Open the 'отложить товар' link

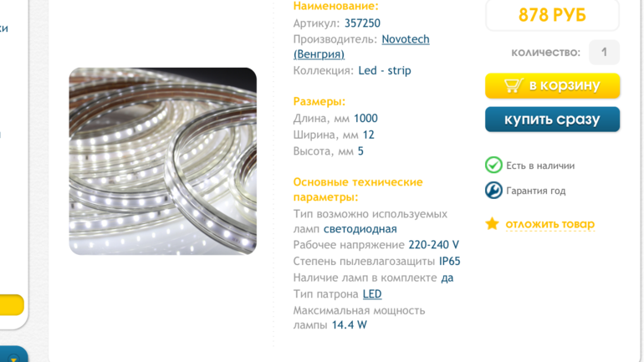pos(550,224)
